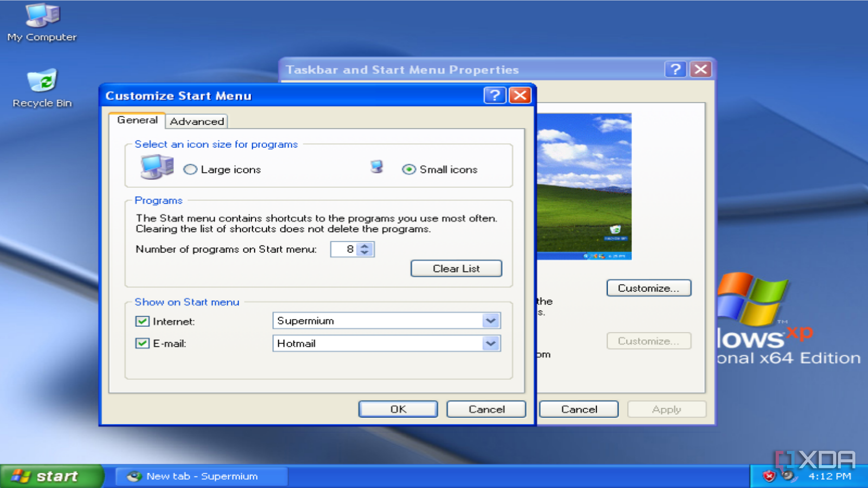This screenshot has width=868, height=488.
Task: Open the Start button on the taskbar
Action: (x=52, y=476)
